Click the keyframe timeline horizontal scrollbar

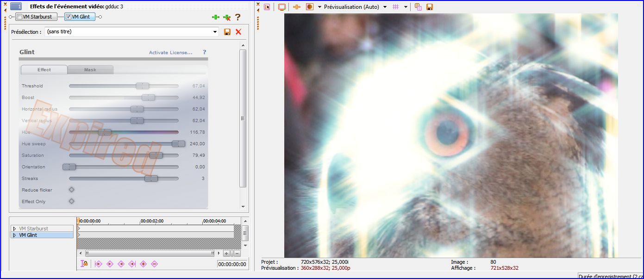[x=150, y=253]
